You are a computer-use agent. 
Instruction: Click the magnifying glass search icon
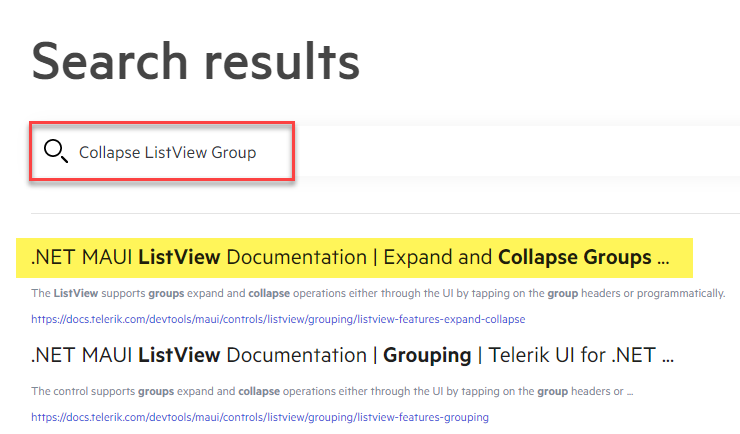(56, 152)
